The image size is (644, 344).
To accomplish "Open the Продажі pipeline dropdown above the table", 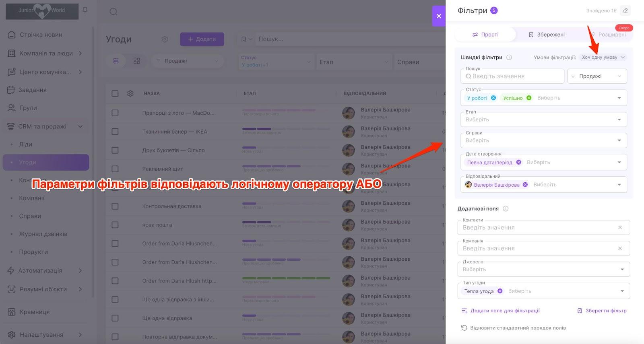I will click(x=188, y=61).
